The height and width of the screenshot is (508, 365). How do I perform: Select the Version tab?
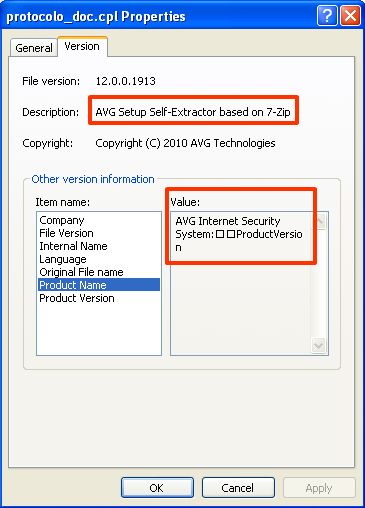tap(82, 46)
